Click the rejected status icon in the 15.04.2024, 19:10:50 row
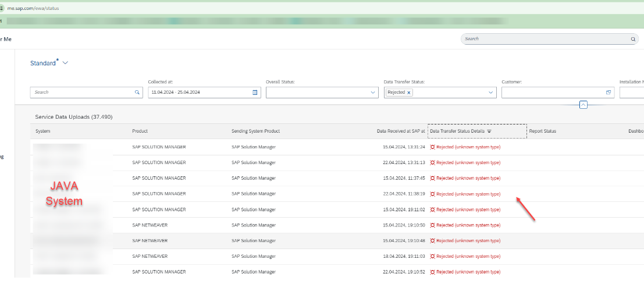Image resolution: width=644 pixels, height=284 pixels. coord(432,225)
